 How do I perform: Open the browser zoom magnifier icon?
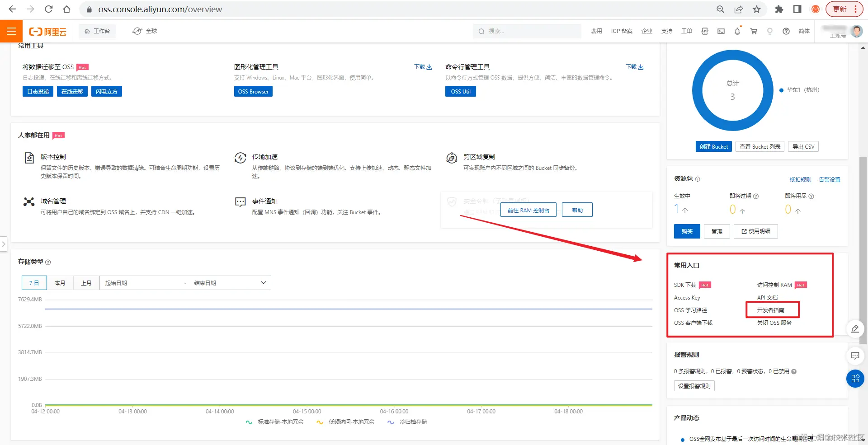click(x=720, y=9)
